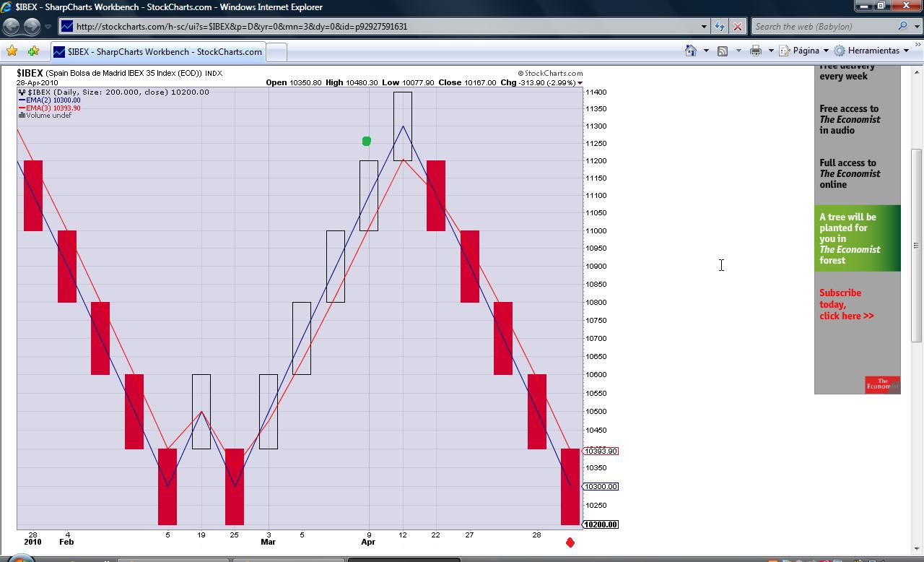Image resolution: width=924 pixels, height=562 pixels.
Task: Click the 10300.00 blue price tag
Action: point(601,486)
